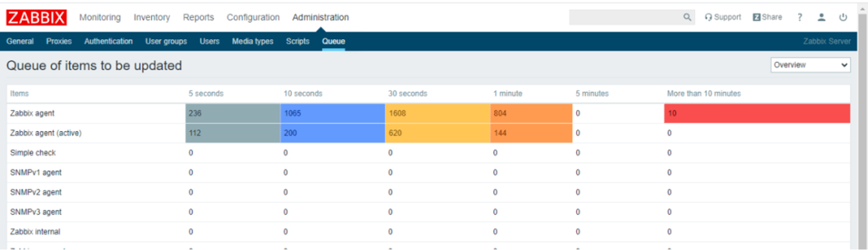Click the '30 seconds' column header

407,93
